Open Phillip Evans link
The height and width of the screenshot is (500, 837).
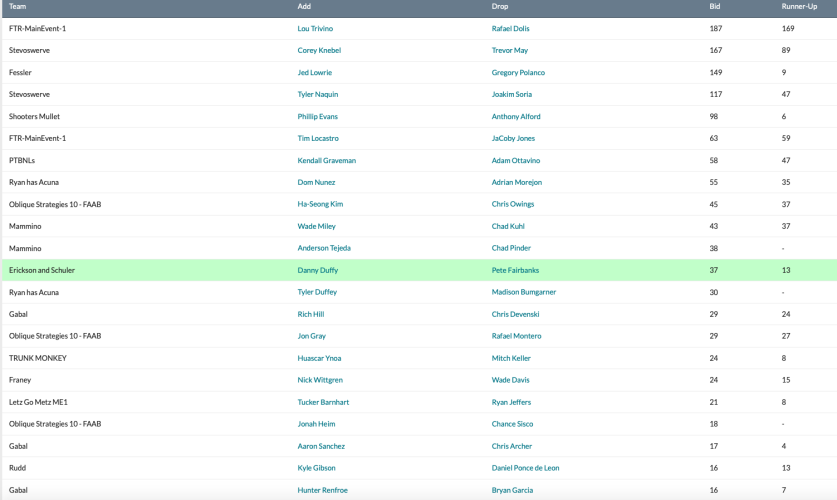click(x=318, y=116)
